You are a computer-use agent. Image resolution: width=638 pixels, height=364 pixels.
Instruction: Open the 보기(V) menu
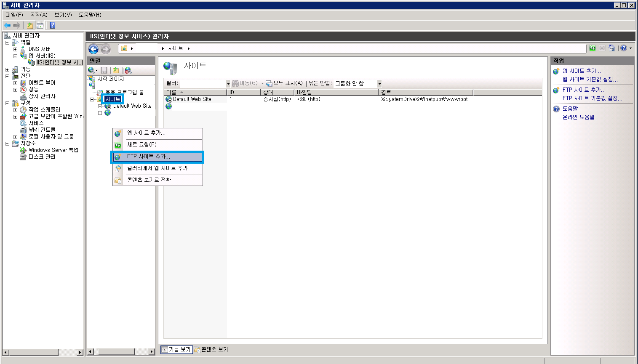63,15
